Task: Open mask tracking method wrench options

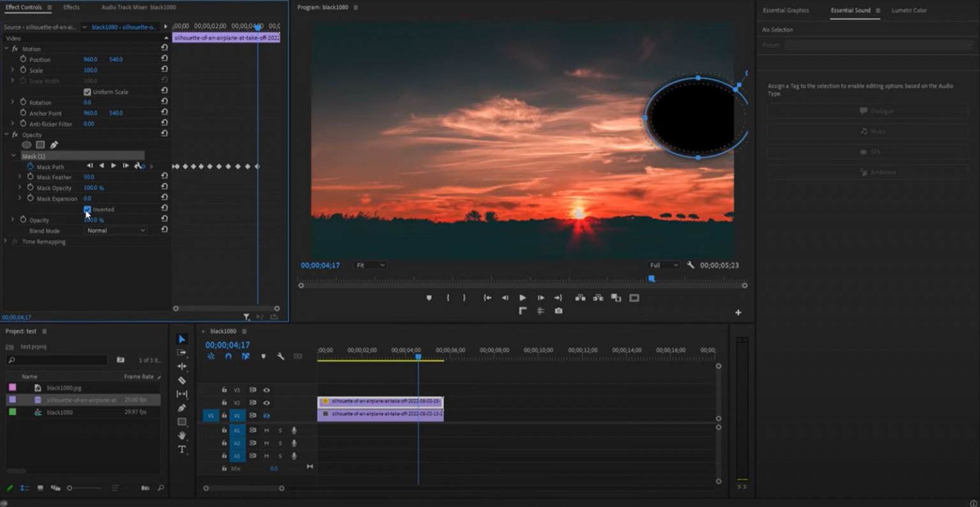Action: point(138,166)
